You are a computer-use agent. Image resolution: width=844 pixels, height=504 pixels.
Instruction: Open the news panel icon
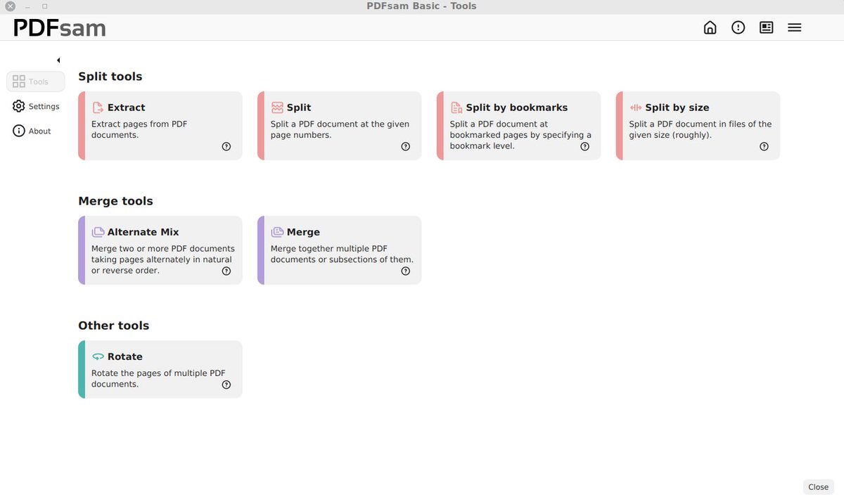click(x=767, y=27)
